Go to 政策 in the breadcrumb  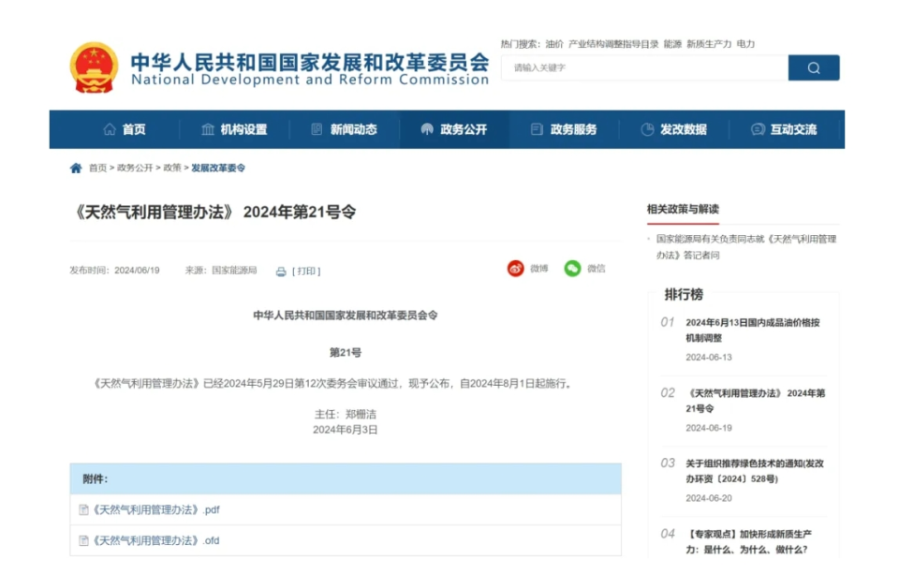tap(172, 168)
